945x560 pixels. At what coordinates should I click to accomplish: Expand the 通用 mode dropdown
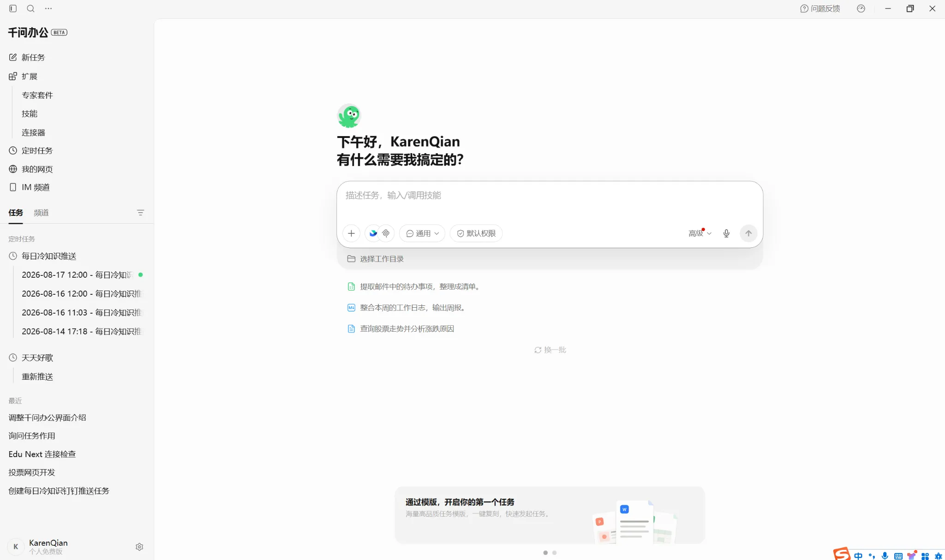[x=422, y=233]
